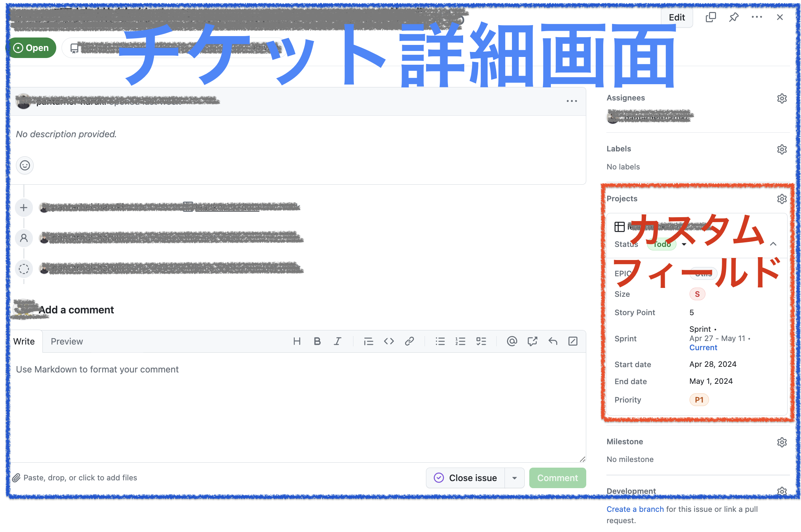The height and width of the screenshot is (532, 801).
Task: Insert a task list in the comment
Action: 481,341
